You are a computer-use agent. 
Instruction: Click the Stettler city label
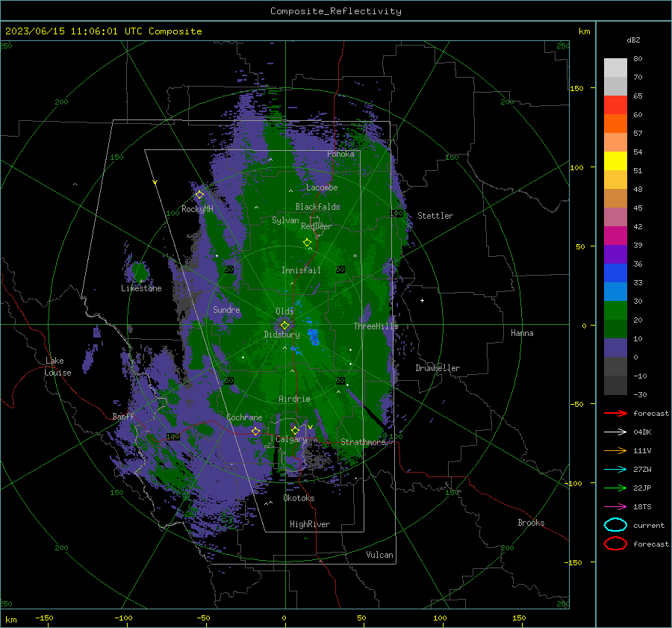(435, 216)
